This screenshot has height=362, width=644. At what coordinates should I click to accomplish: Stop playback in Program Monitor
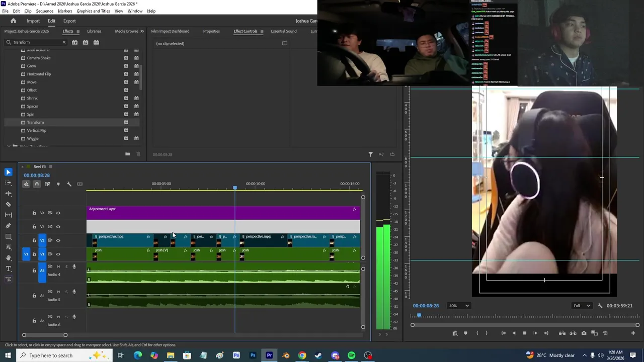[x=524, y=333]
